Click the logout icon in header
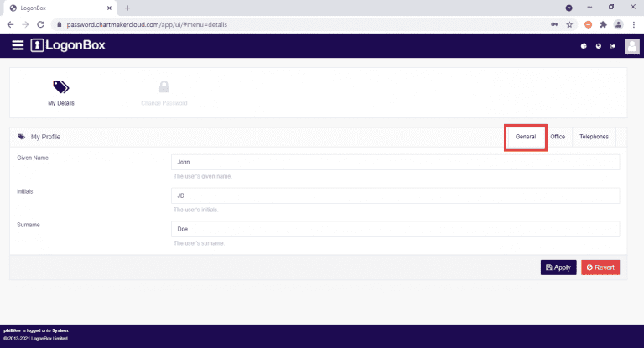This screenshot has width=644, height=348. pyautogui.click(x=613, y=46)
